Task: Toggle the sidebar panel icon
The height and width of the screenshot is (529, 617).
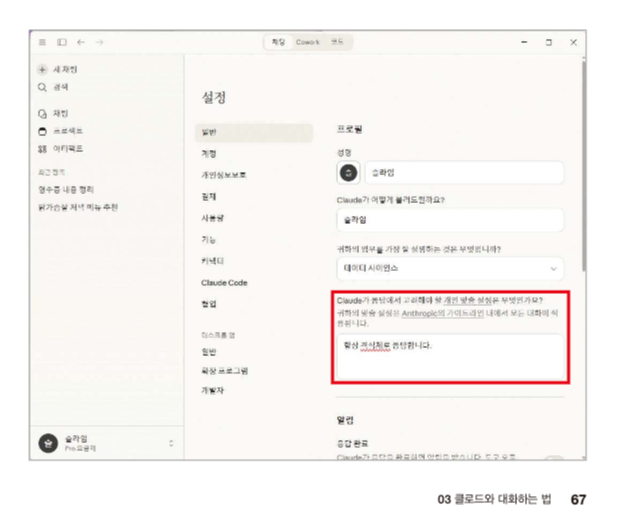Action: point(62,42)
